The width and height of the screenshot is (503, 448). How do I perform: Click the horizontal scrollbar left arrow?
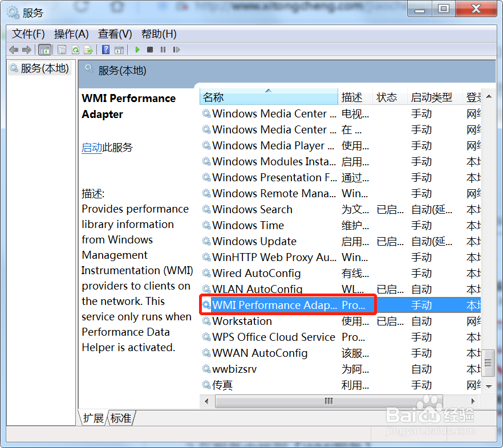206,401
